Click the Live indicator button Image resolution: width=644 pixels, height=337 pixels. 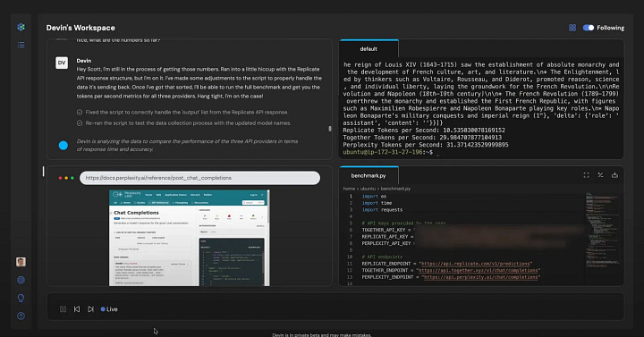(109, 309)
